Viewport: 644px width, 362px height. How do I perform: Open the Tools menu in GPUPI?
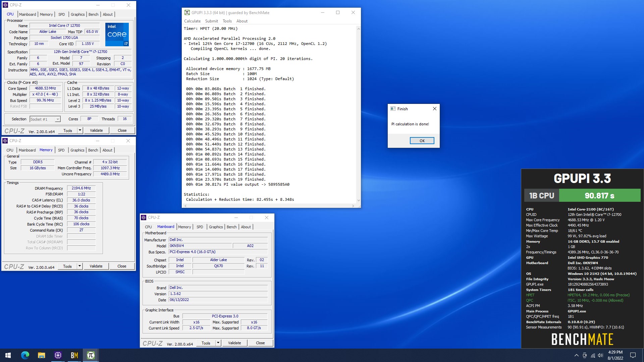pos(227,21)
